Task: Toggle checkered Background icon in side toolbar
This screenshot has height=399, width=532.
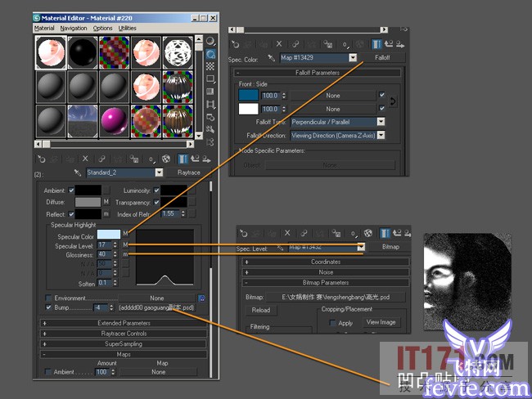Action: [210, 66]
